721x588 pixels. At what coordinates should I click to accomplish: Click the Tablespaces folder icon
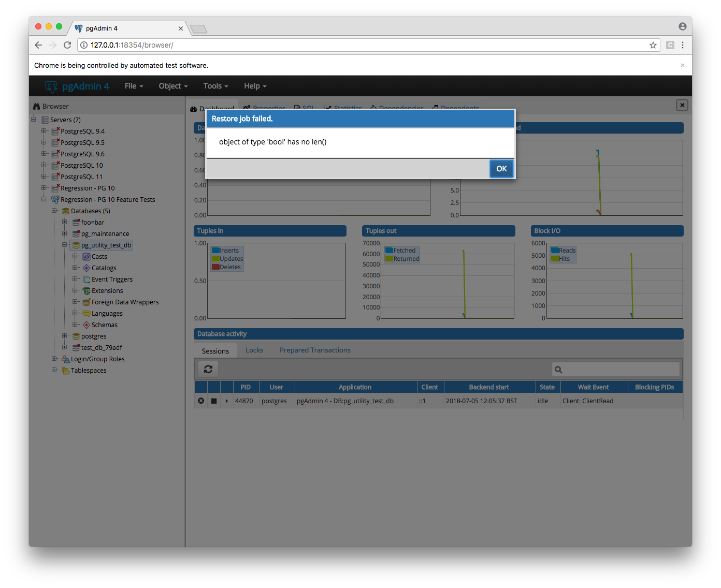pos(66,371)
